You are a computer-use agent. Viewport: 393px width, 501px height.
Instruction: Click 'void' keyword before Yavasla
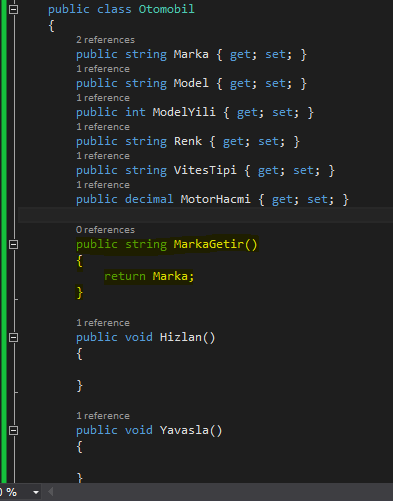(139, 430)
